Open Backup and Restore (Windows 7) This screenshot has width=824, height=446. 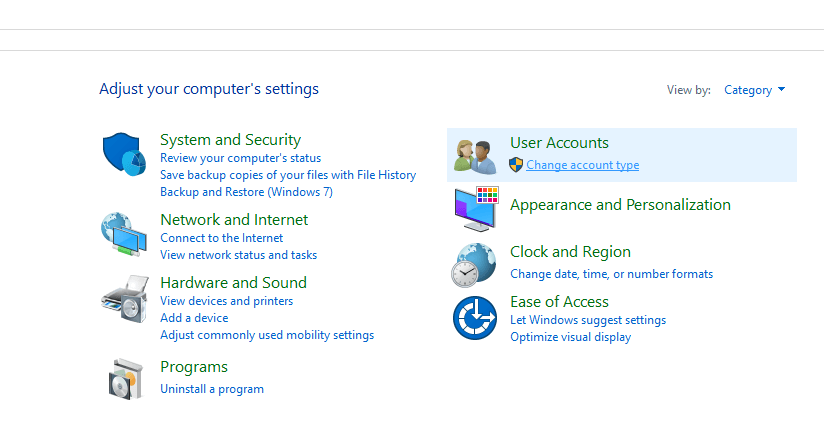(x=246, y=192)
